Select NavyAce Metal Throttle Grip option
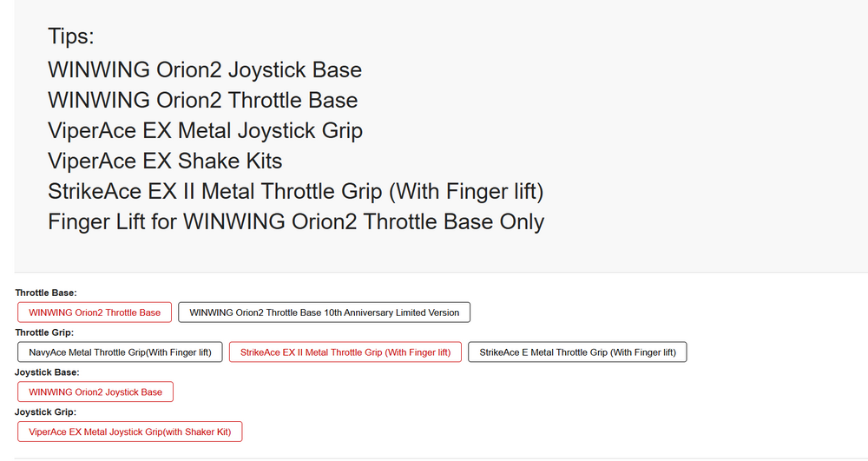This screenshot has height=461, width=868. tap(121, 352)
